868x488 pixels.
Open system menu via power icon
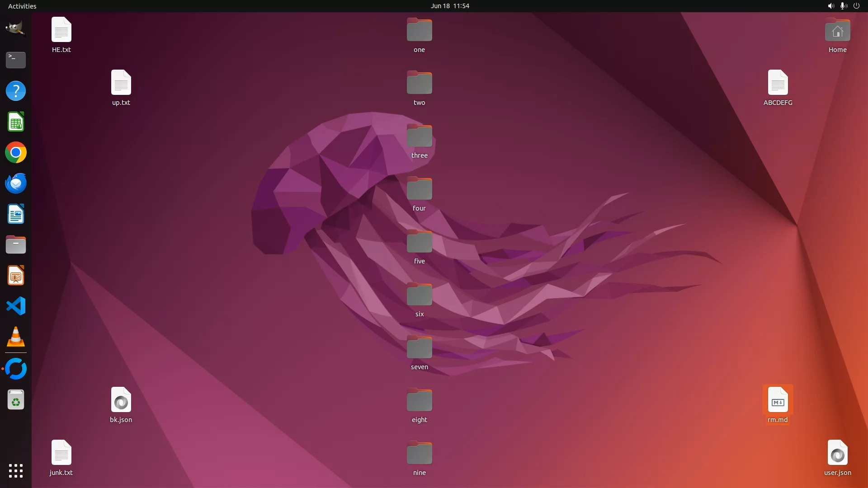click(x=856, y=6)
